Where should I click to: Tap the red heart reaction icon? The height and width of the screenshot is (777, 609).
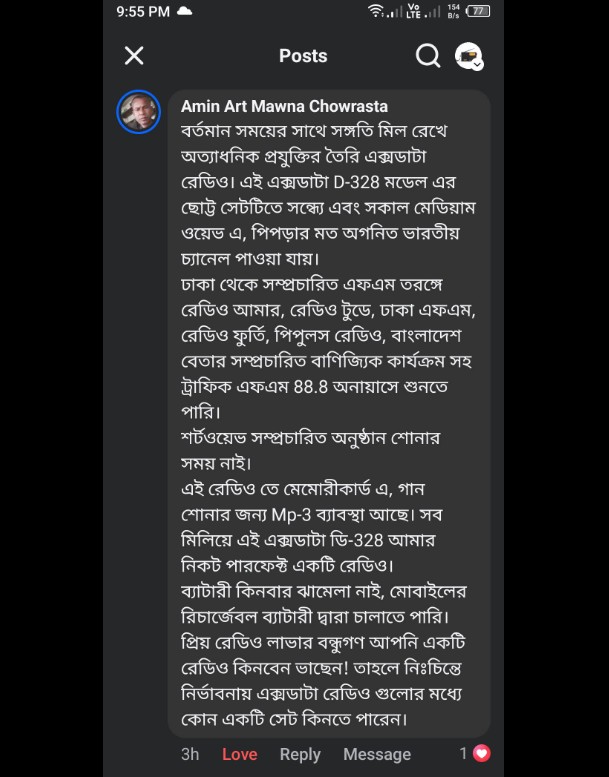pos(481,753)
